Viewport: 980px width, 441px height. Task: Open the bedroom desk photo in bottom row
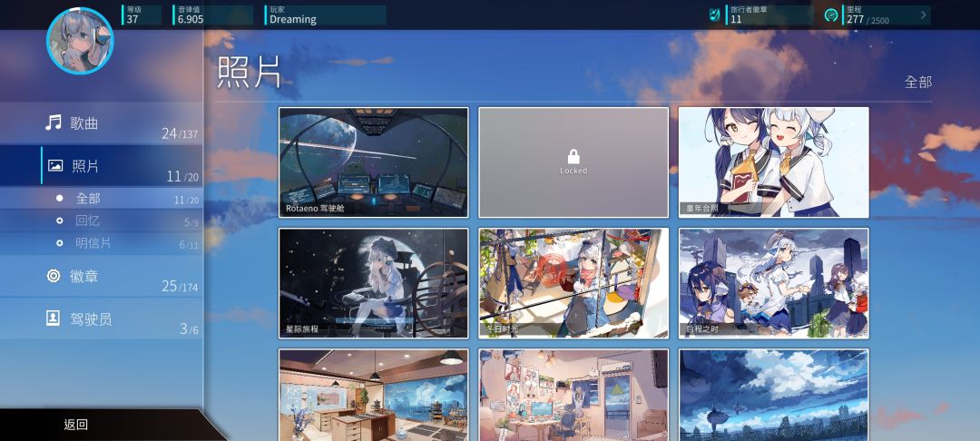tap(573, 395)
